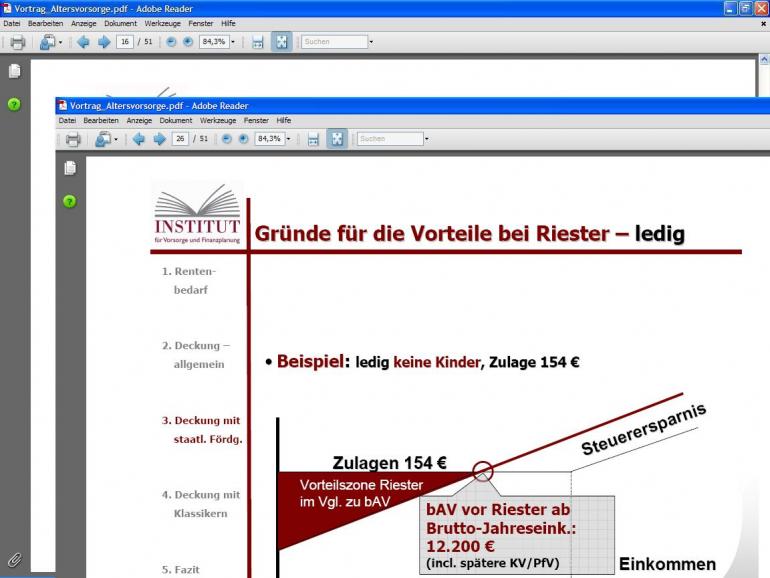The width and height of the screenshot is (770, 578).
Task: Click 'Steuerersparnis' diagonal label
Action: [643, 429]
